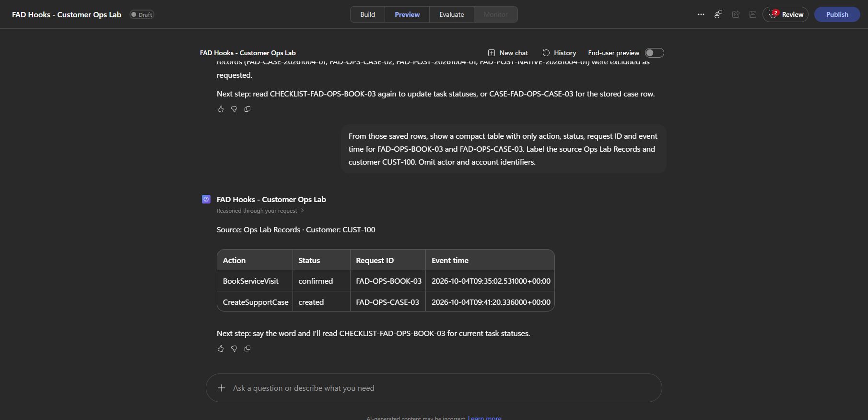Click the save disk icon

[x=753, y=14]
